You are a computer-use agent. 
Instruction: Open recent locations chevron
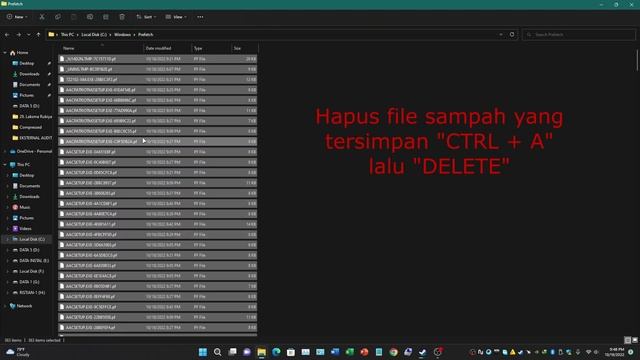[x=29, y=35]
